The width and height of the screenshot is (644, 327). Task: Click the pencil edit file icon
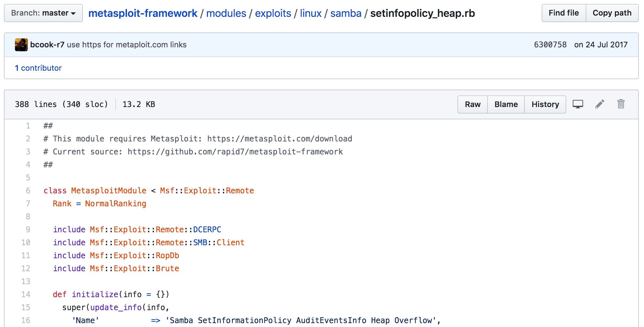coord(600,104)
